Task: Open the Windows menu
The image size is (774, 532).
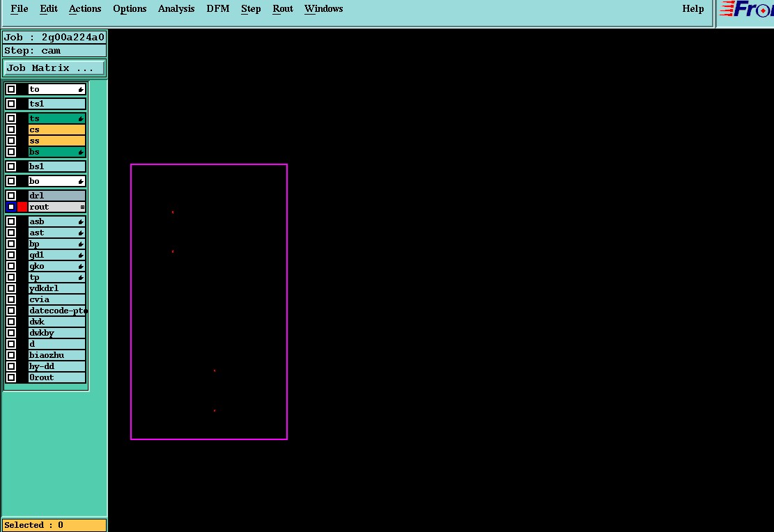Action: coord(323,9)
